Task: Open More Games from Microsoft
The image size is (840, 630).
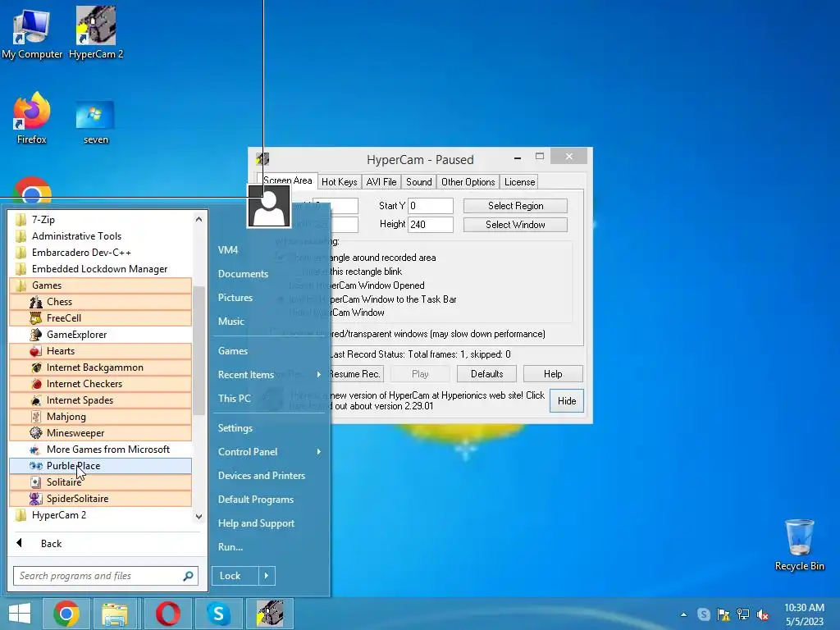Action: 100,450
